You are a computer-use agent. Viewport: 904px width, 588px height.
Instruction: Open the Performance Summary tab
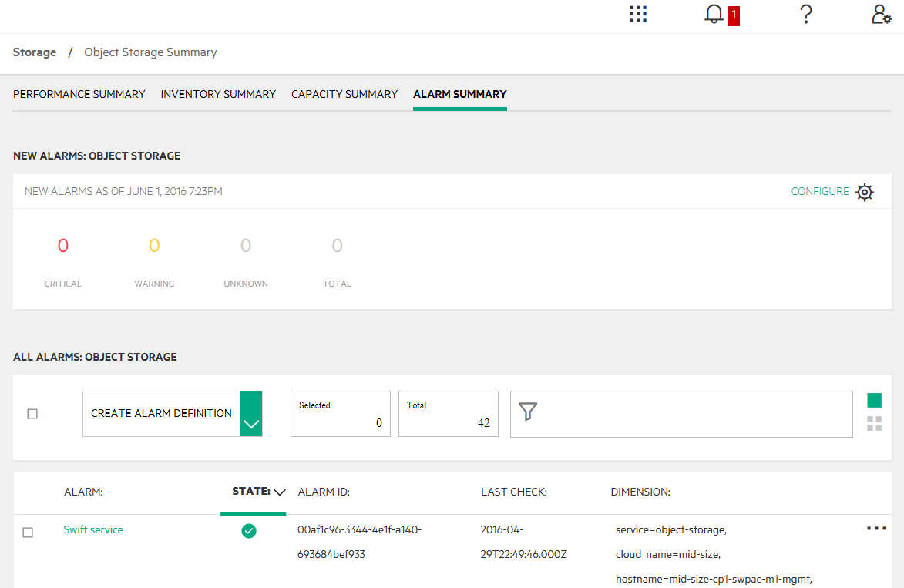[x=79, y=94]
